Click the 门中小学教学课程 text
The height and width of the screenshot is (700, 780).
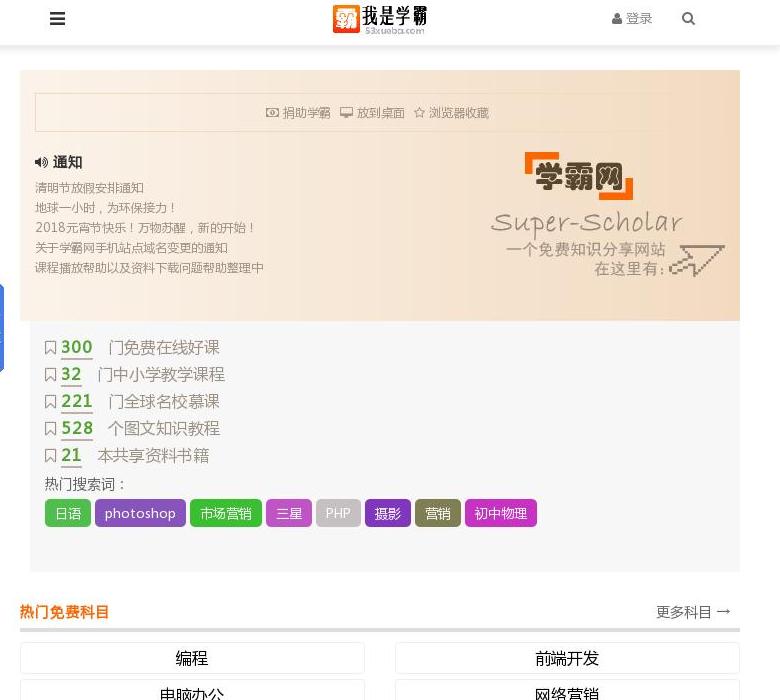click(161, 375)
